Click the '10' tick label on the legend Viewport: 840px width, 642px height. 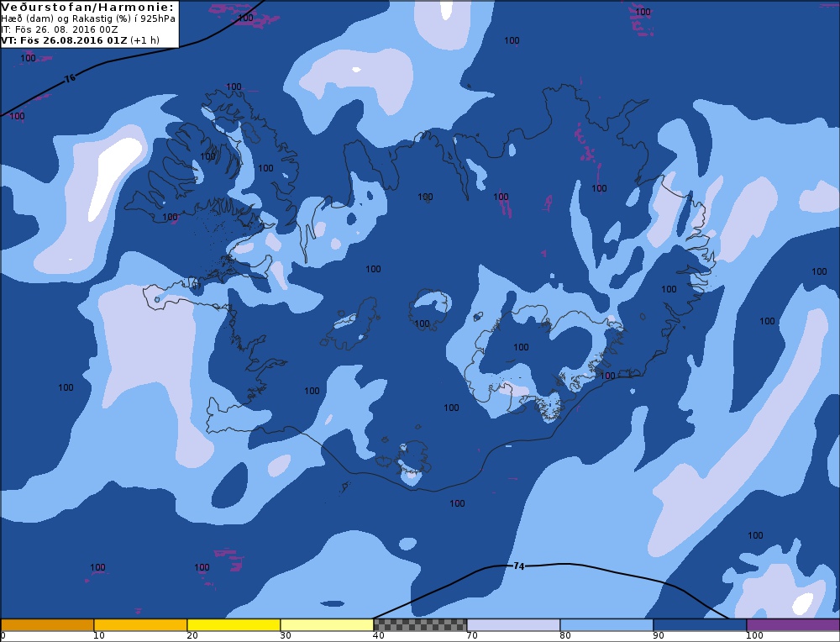[99, 635]
